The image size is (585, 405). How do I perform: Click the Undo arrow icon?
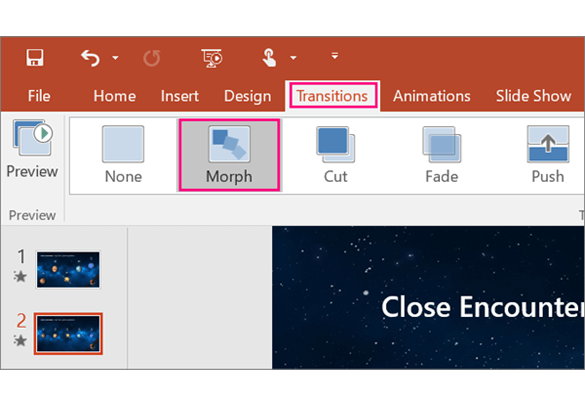(90, 58)
